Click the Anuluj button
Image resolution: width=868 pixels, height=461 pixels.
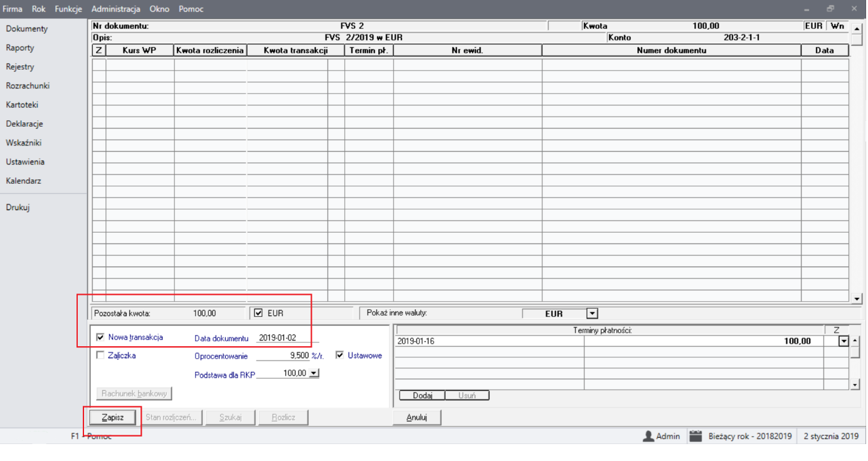click(416, 417)
